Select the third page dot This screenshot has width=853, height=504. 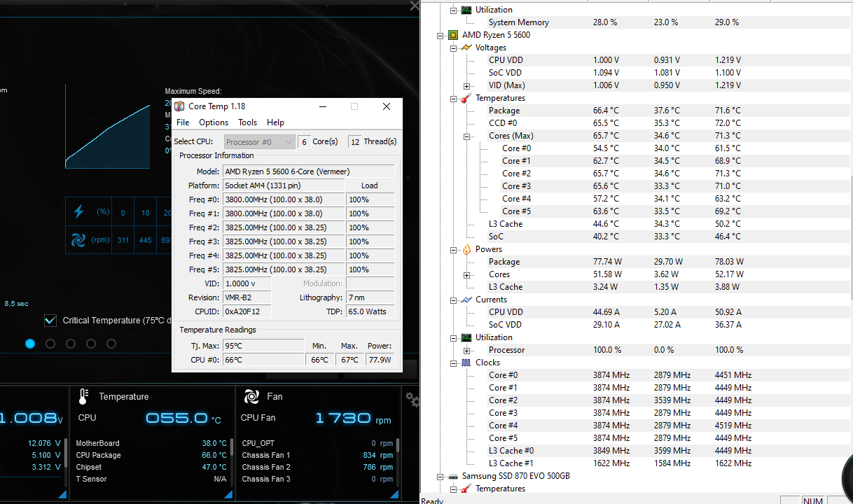point(71,344)
